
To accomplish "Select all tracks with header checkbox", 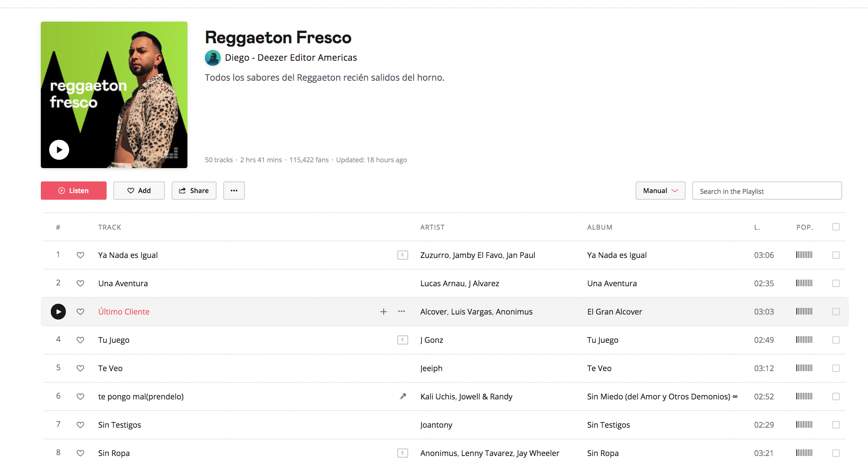I will (x=836, y=227).
